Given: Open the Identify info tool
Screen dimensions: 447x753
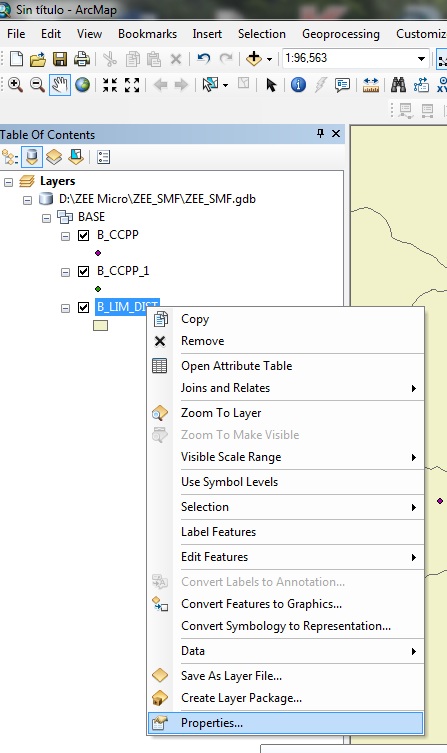Looking at the screenshot, I should click(x=298, y=85).
